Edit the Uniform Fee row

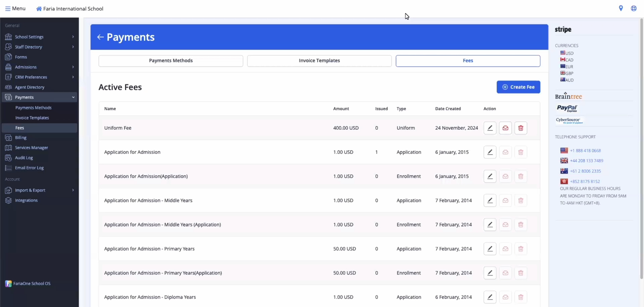[x=490, y=128]
